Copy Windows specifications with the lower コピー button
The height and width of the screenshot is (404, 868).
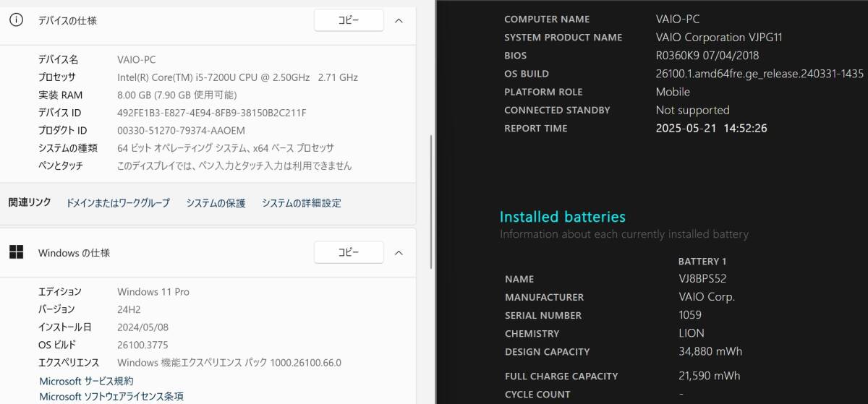[349, 252]
